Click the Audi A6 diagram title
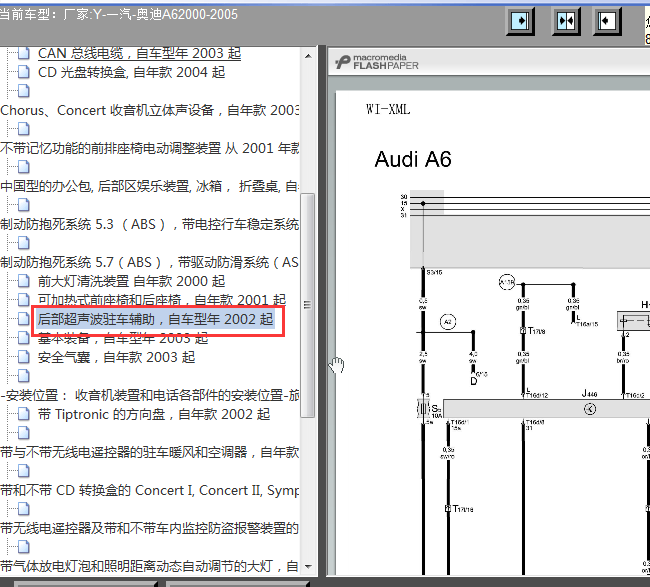This screenshot has height=587, width=650. (x=413, y=159)
